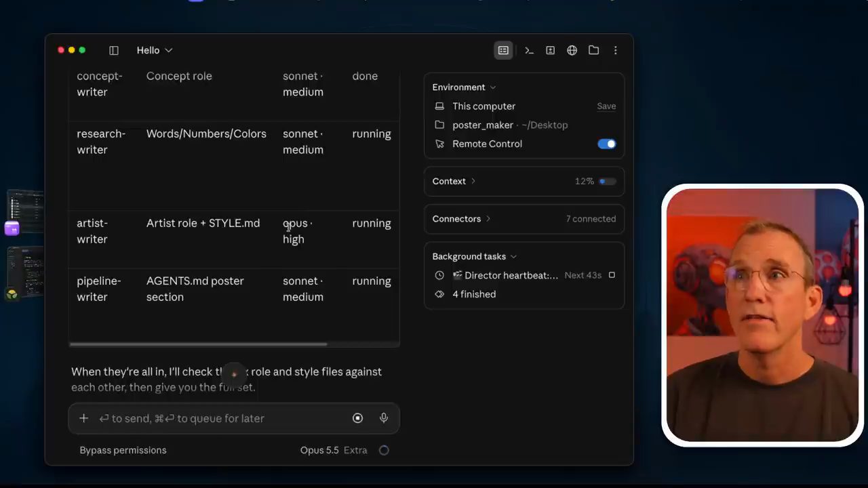Change the Bypass permissions mode
The height and width of the screenshot is (488, 868).
click(123, 450)
